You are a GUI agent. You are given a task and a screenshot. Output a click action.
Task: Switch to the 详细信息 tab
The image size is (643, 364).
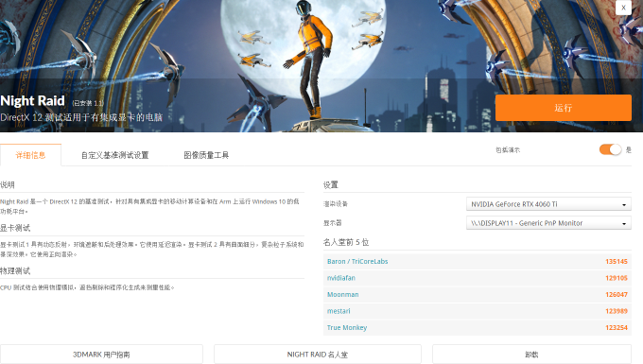point(31,155)
